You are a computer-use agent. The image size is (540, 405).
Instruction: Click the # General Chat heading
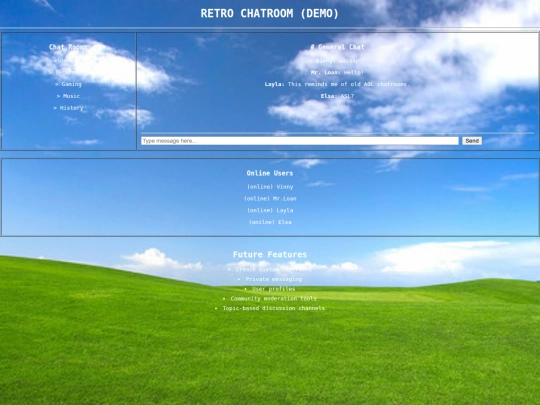(x=338, y=47)
